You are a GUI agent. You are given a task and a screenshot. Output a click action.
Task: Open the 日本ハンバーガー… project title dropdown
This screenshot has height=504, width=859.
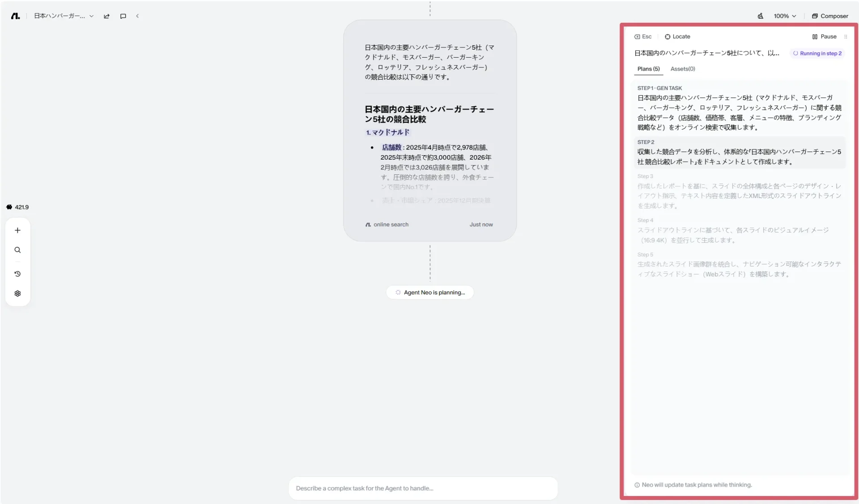(64, 16)
